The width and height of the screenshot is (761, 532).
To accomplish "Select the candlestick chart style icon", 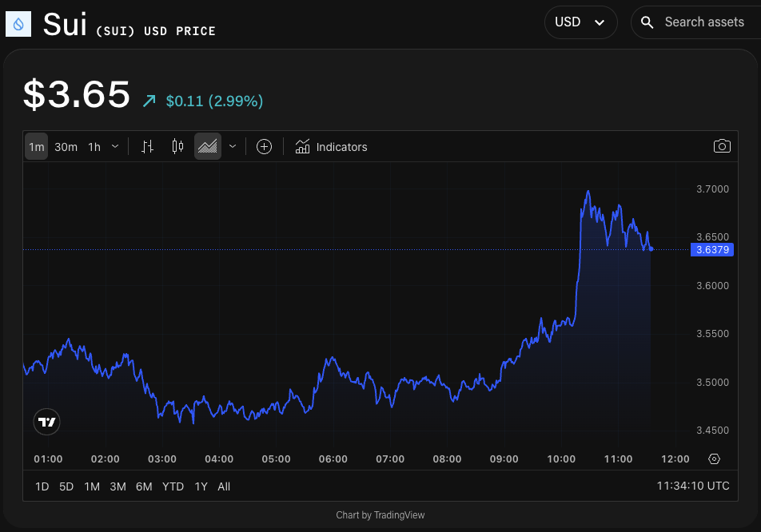I will click(x=177, y=146).
